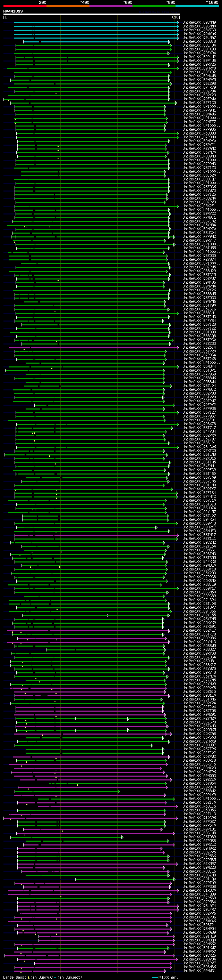The image size is (222, 980).
Task: Select the purple alignment bar of UniRef100_C5Z6I4
Action: click(x=93, y=347)
